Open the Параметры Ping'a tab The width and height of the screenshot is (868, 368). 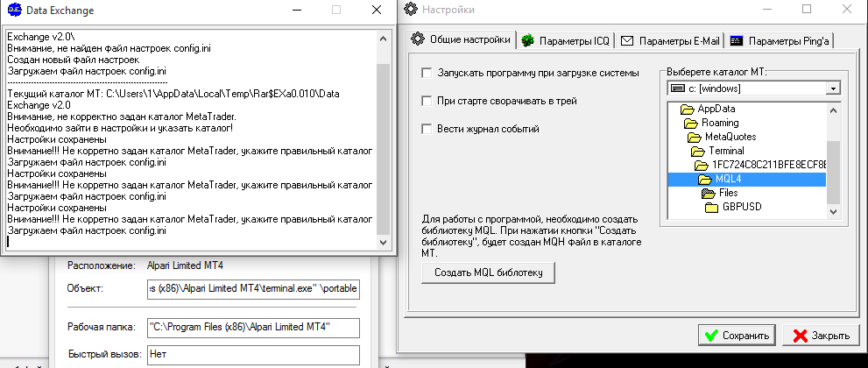pos(780,41)
